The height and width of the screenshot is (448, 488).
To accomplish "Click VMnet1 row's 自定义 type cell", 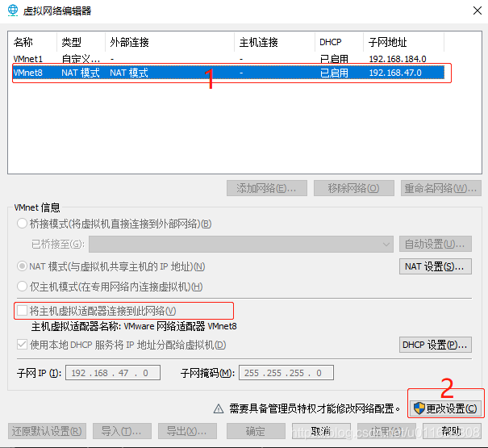I will [81, 59].
